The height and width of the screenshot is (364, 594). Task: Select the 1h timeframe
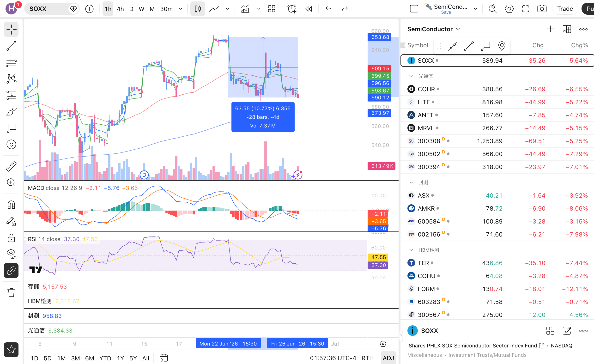pyautogui.click(x=108, y=9)
